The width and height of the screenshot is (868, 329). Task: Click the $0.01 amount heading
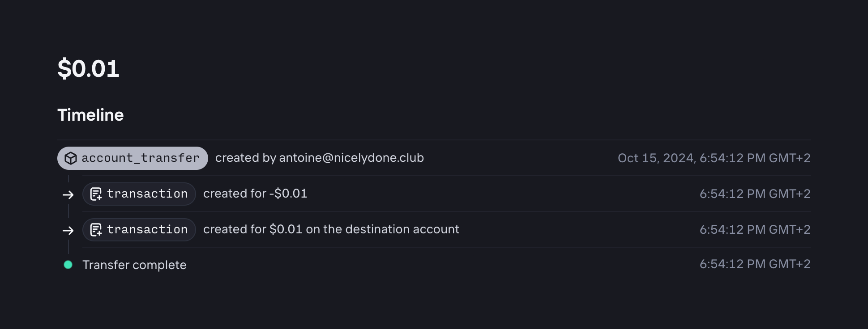point(89,69)
